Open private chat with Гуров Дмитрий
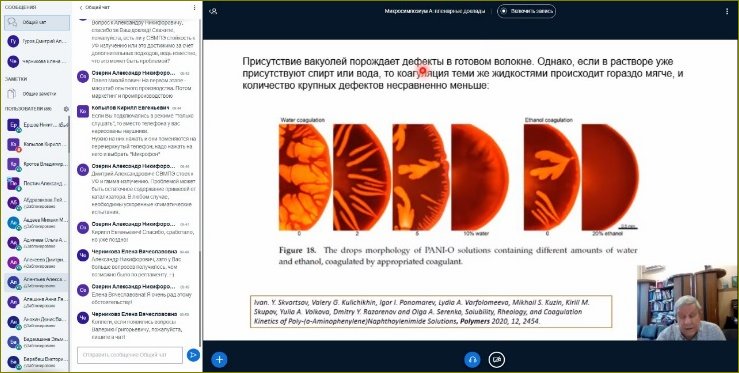 click(x=37, y=41)
